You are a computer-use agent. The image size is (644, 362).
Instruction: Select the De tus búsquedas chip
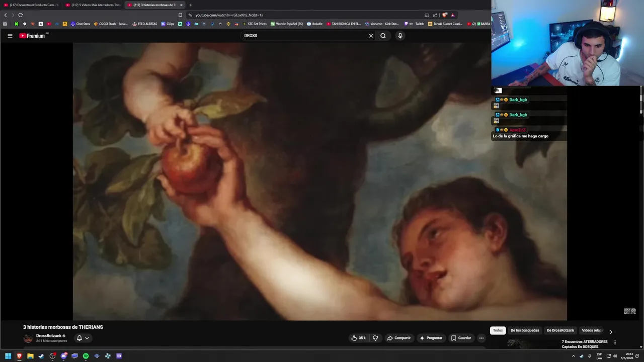[x=525, y=330]
